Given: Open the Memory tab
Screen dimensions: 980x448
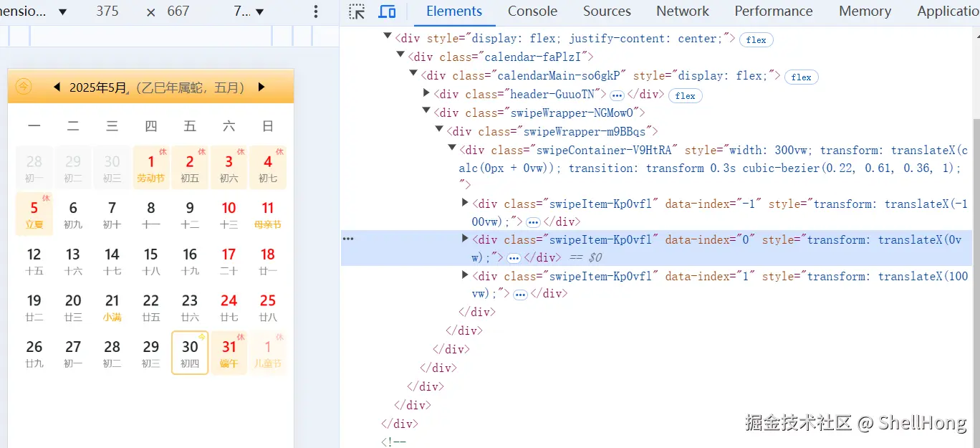Looking at the screenshot, I should pos(865,11).
